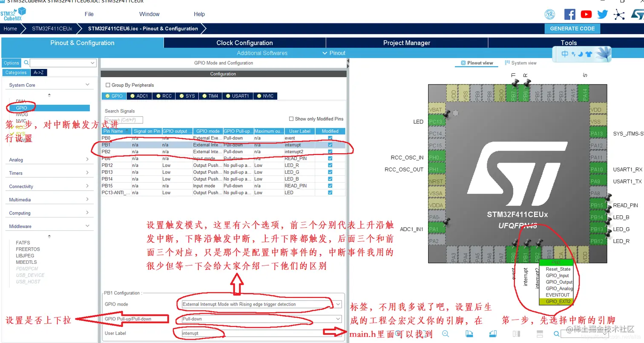Rotate the chip view clockwise
The height and width of the screenshot is (343, 644).
[x=469, y=334]
